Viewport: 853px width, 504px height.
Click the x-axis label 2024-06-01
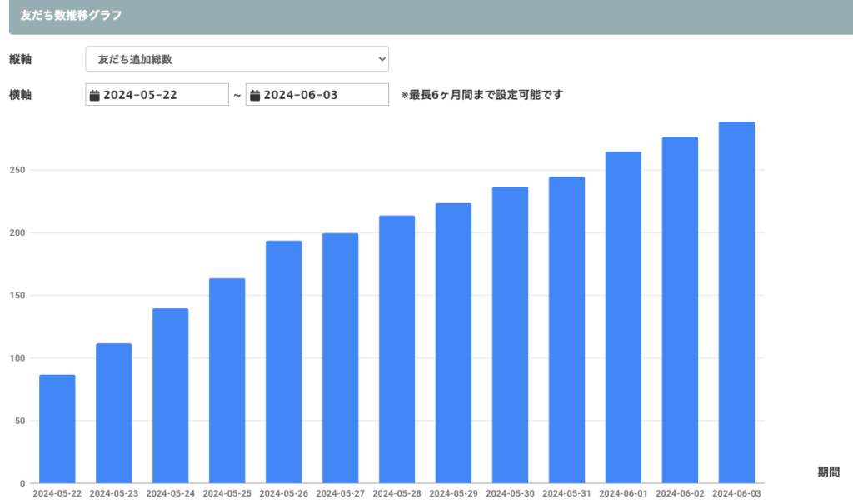click(623, 494)
